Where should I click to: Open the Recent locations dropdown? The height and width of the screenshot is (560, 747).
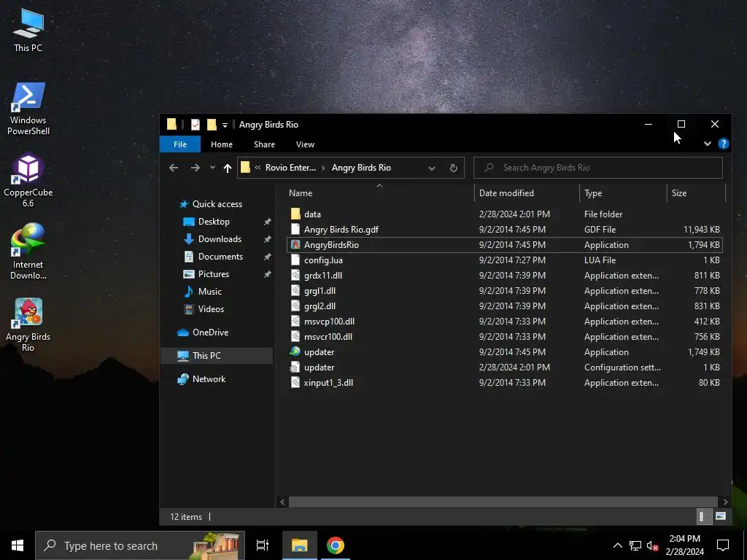[x=212, y=168]
